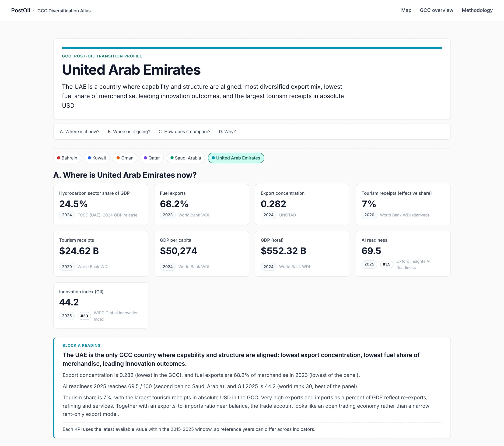
Task: Click the active United Arab Emirates chip
Action: tap(236, 158)
